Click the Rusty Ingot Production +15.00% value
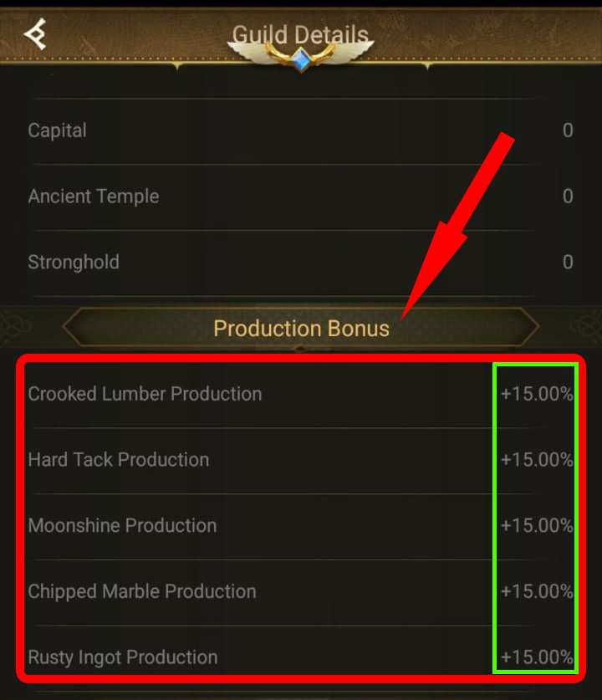 [x=535, y=657]
